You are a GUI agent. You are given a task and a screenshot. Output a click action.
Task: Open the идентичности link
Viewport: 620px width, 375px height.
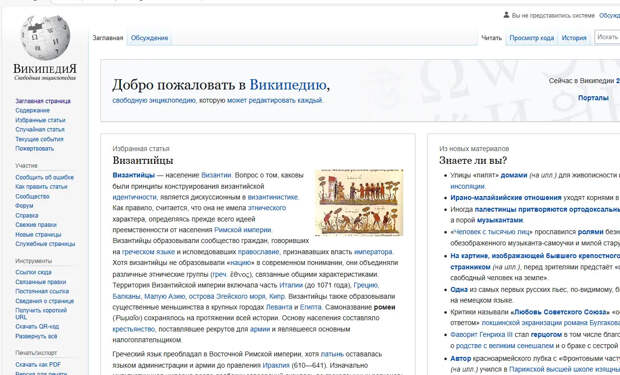(x=134, y=197)
